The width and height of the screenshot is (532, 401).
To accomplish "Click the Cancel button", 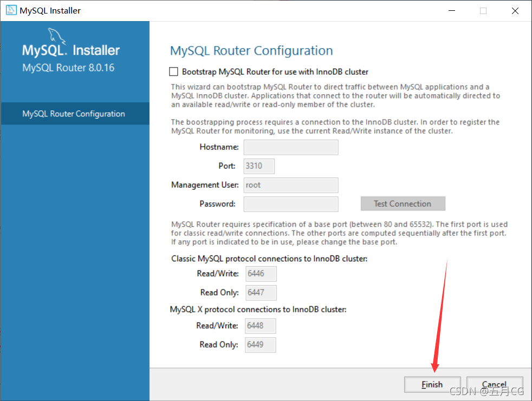I will 494,384.
